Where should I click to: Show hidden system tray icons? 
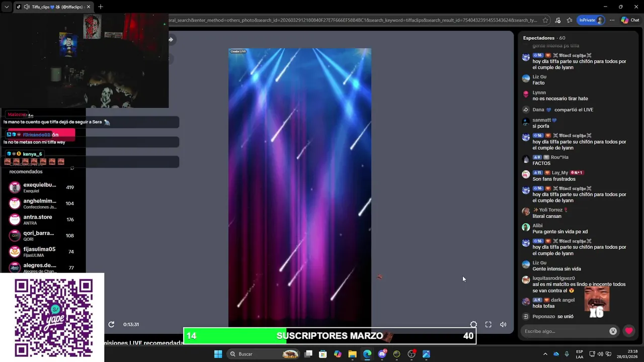tap(545, 354)
